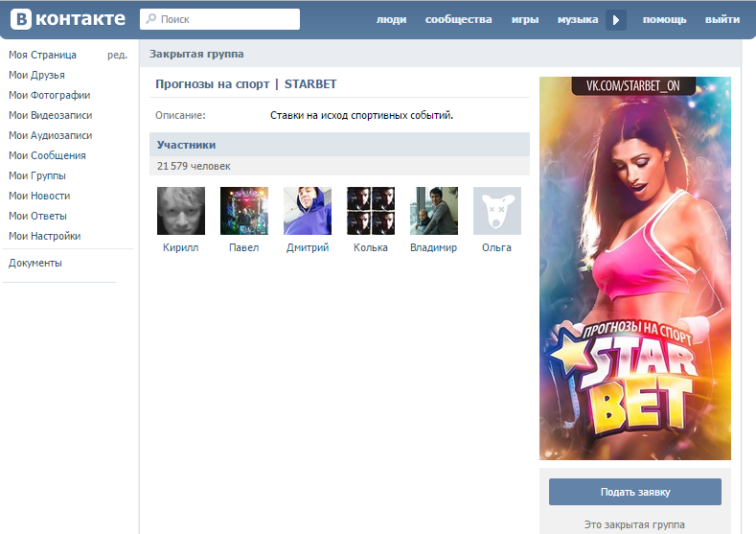756x534 pixels.
Task: Click the Подать заявку button
Action: click(635, 492)
